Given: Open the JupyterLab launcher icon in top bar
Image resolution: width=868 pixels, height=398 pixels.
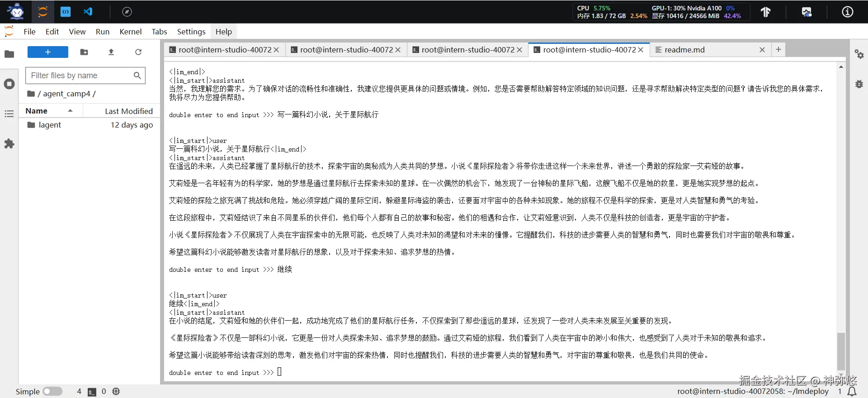Looking at the screenshot, I should (43, 12).
